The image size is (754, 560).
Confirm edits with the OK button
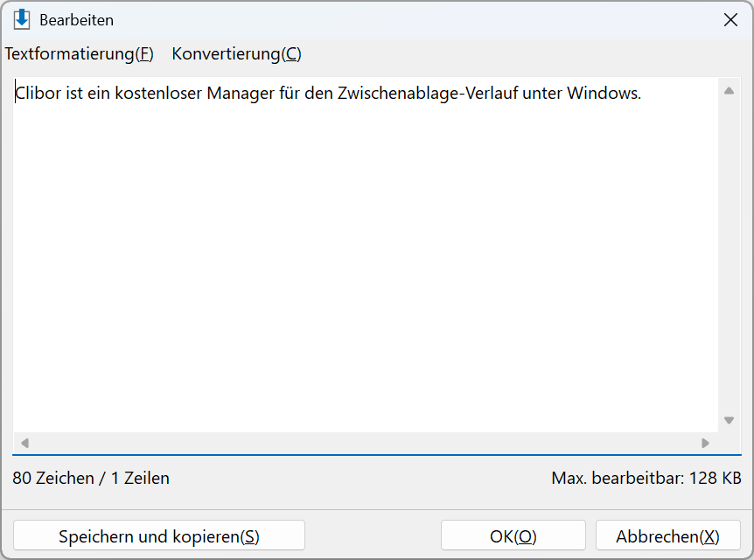point(513,535)
